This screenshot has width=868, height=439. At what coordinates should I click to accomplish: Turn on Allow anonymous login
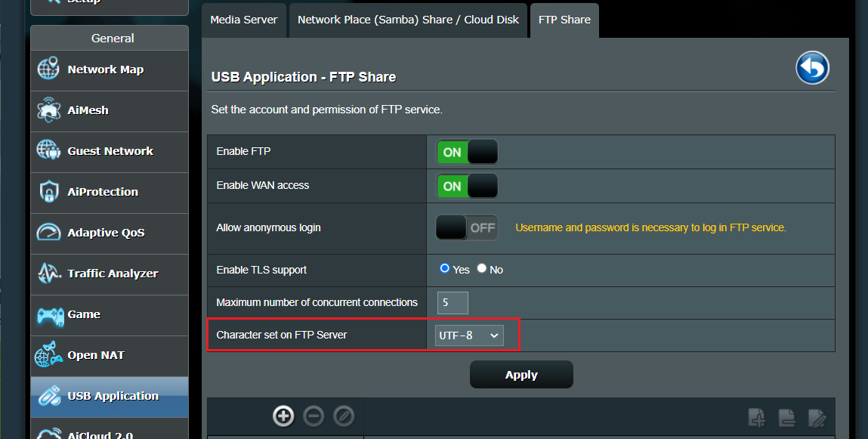tap(467, 227)
